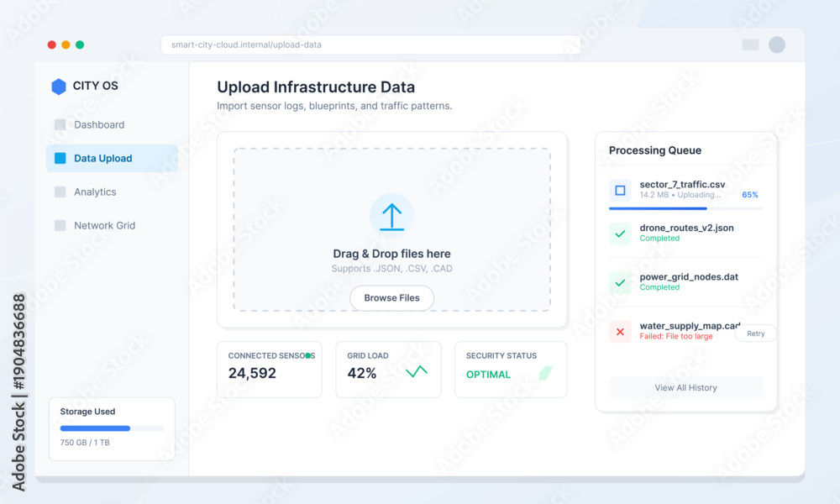This screenshot has width=840, height=504.
Task: Click the sector_7_traffic.csv upload progress bar
Action: pos(685,208)
